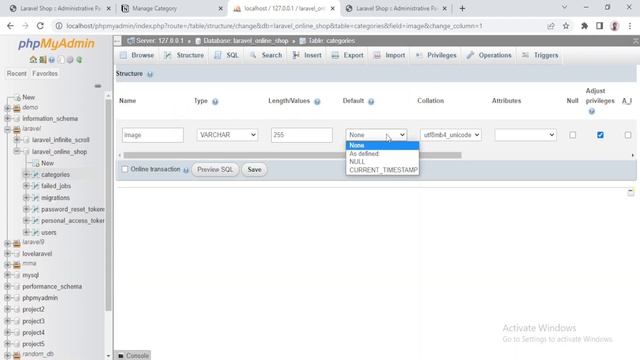
Task: Switch to the Triggers tab
Action: (x=540, y=55)
